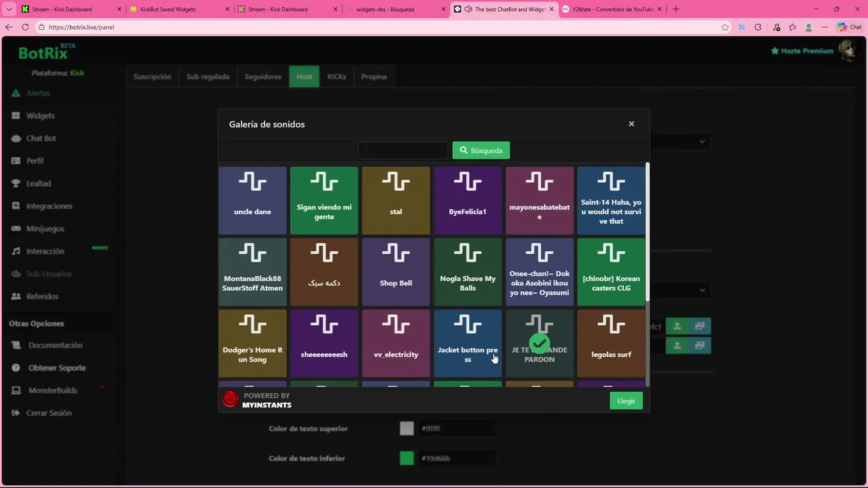Open Referidos in the sidebar
The height and width of the screenshot is (488, 868).
[x=42, y=296]
